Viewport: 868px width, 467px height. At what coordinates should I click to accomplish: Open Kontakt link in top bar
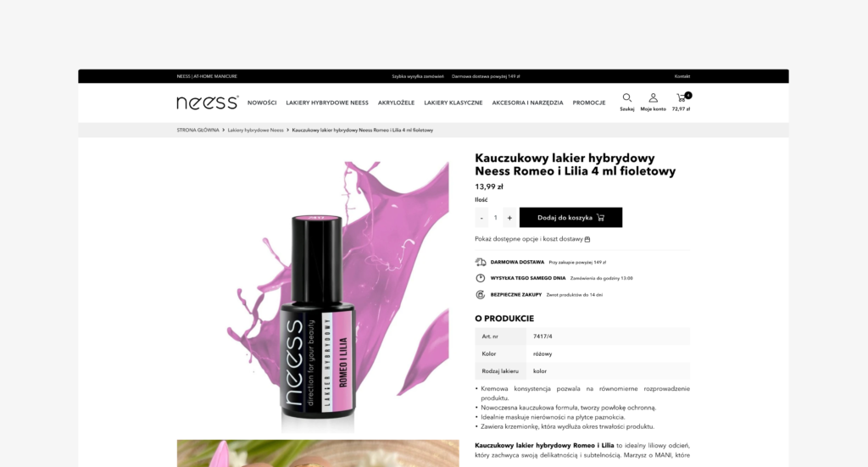click(682, 76)
